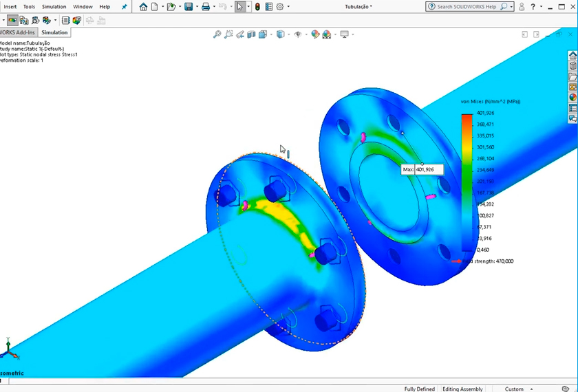Toggle the pin icon next to the Help menu
The height and width of the screenshot is (392, 578).
pos(125,7)
